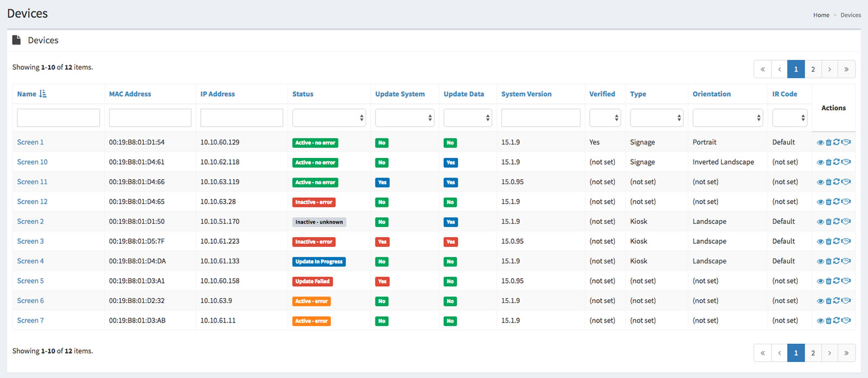Click the trash icon in Screen 3 row
Screen dimensions: 868x378
coord(828,242)
